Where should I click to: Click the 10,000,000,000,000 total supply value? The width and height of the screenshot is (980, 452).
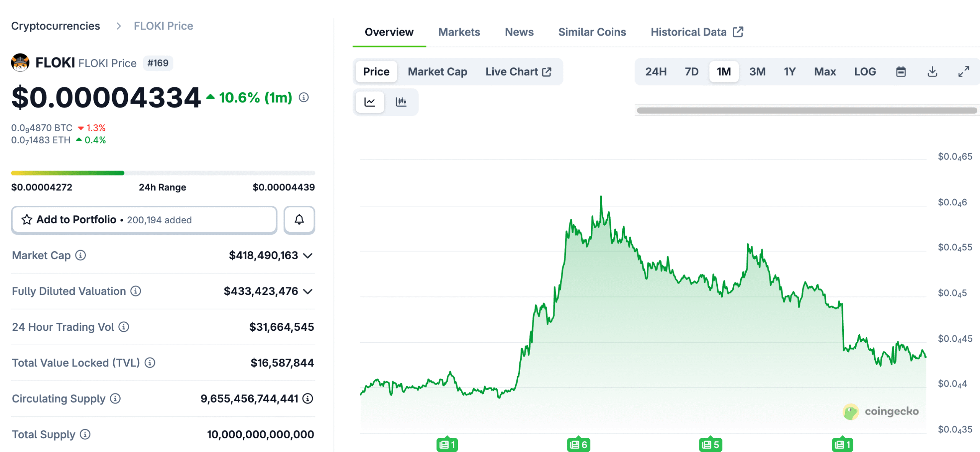[260, 434]
